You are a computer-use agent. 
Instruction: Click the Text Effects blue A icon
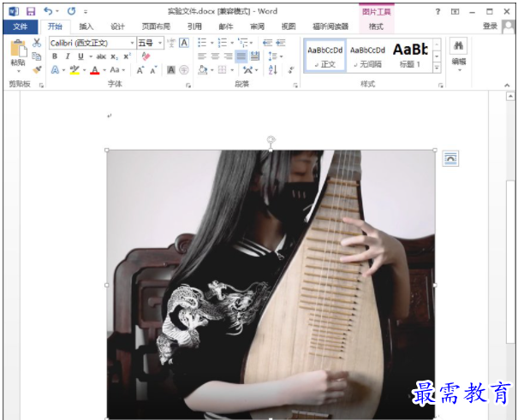click(x=55, y=70)
